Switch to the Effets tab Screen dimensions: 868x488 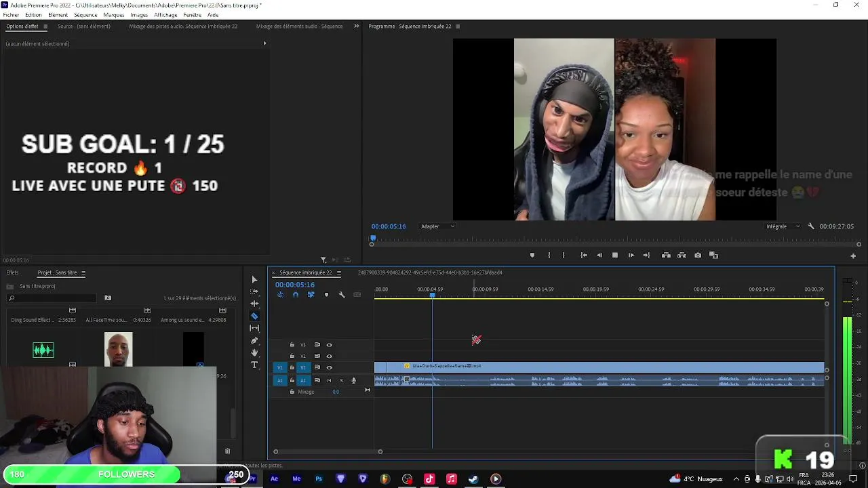point(13,272)
